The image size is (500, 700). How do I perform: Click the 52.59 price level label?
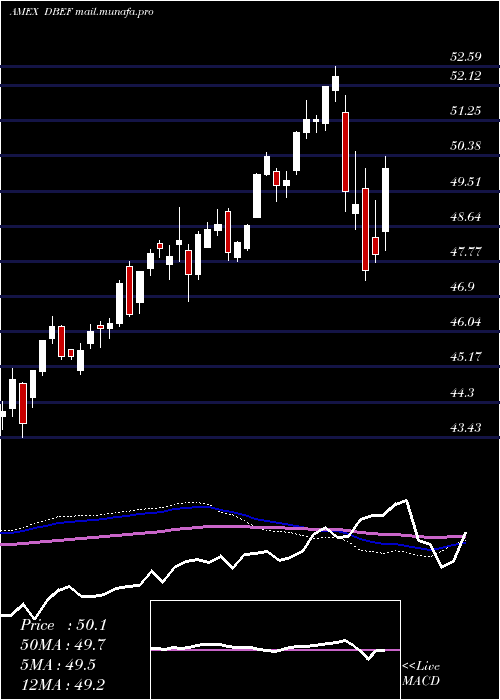[466, 57]
